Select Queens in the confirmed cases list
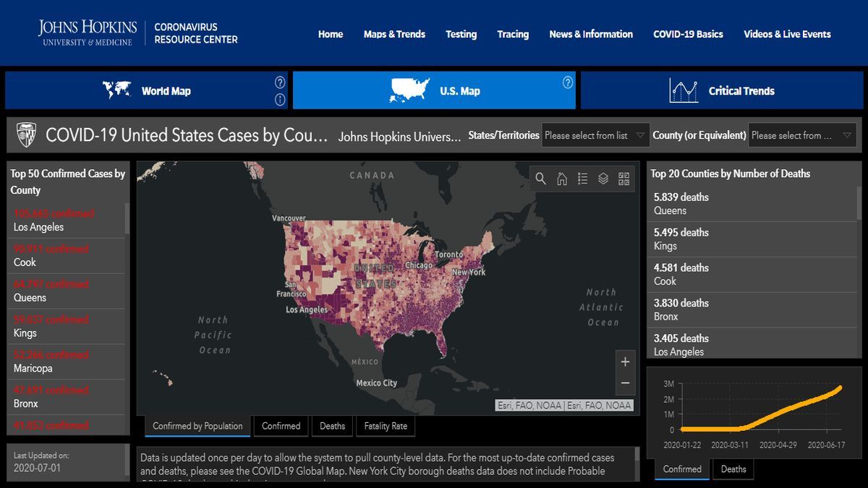Screen dimensions: 868x488 [x=66, y=291]
